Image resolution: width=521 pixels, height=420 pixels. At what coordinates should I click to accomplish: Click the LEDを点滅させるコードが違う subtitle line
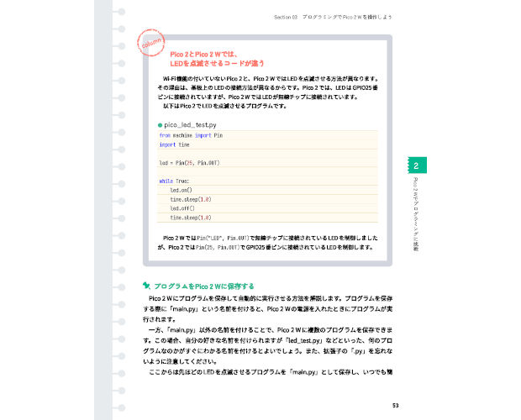coord(217,63)
